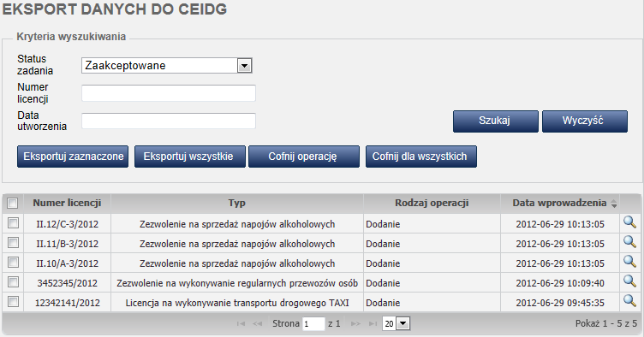Focus the Data utworzenia input field
The height and width of the screenshot is (337, 644).
tap(169, 121)
